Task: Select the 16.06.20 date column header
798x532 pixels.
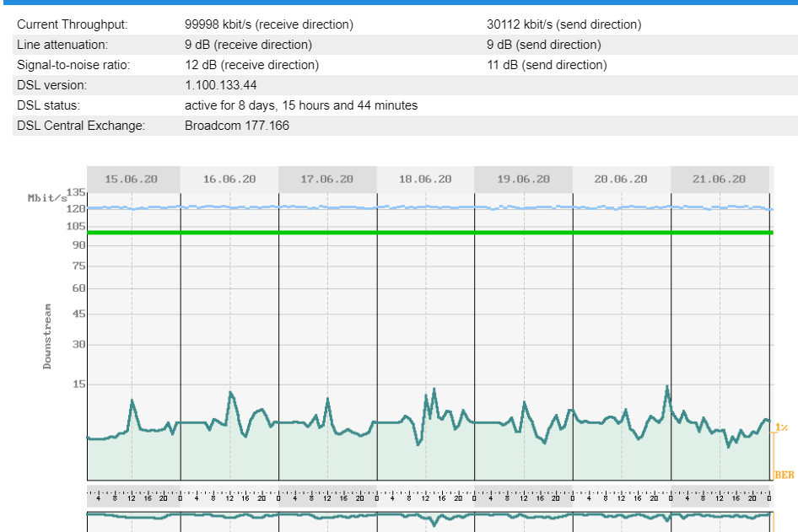Action: (x=229, y=180)
